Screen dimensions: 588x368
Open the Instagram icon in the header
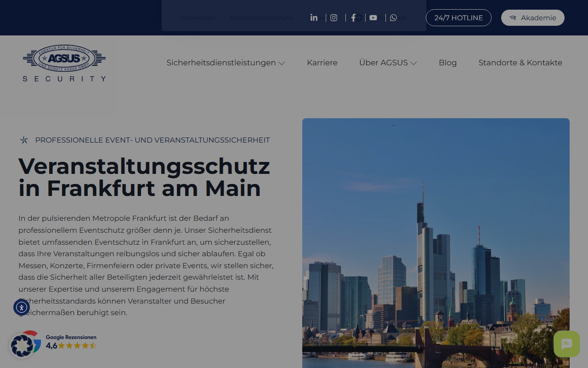334,17
